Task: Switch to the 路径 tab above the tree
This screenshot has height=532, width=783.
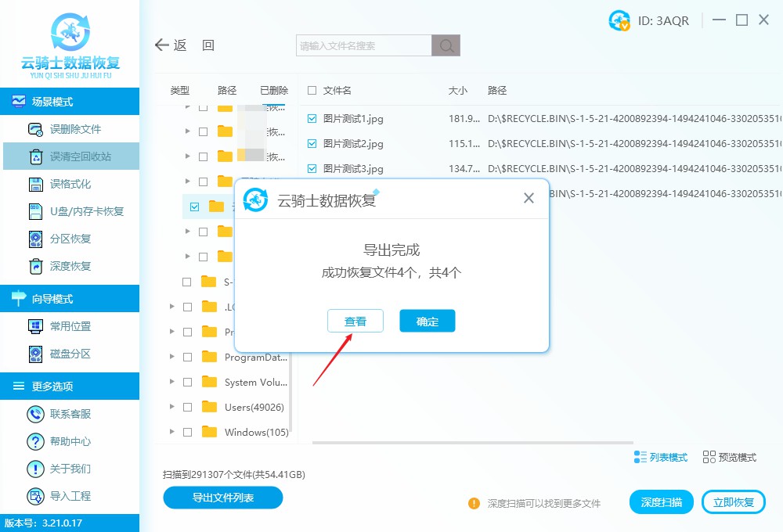Action: 227,90
